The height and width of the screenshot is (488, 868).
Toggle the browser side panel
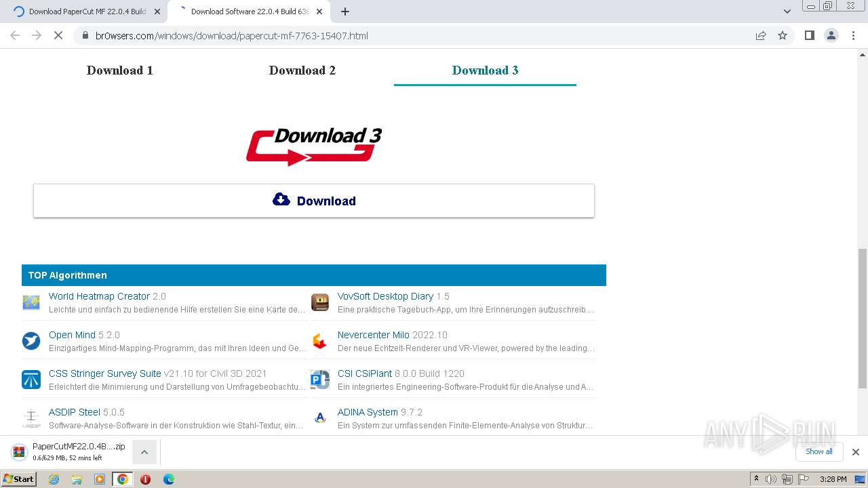[810, 35]
